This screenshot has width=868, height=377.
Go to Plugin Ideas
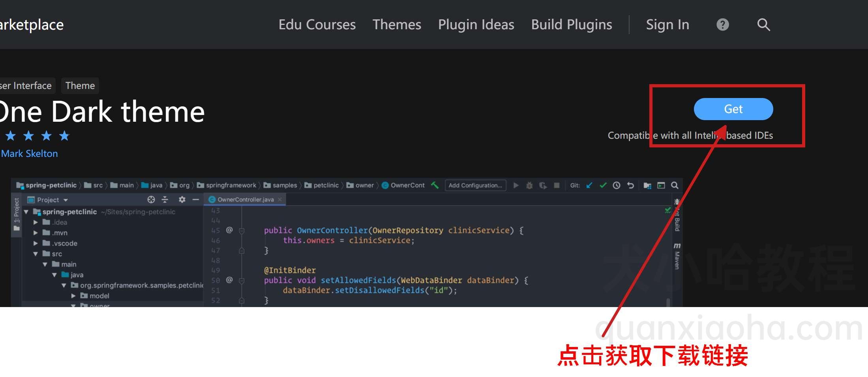coord(476,25)
